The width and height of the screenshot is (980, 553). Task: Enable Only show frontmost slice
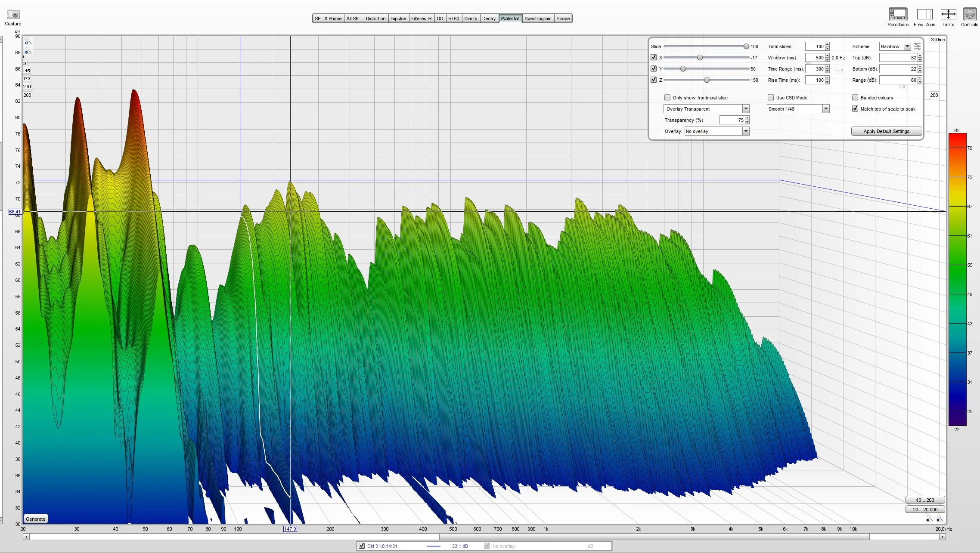667,97
